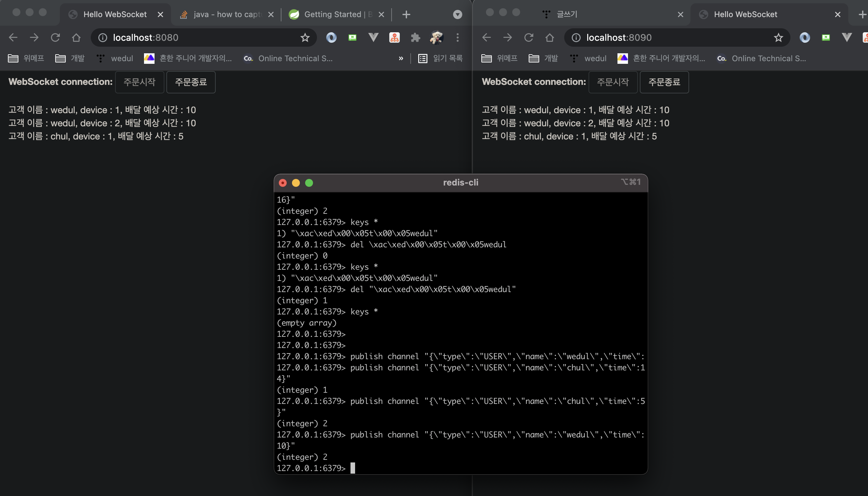The width and height of the screenshot is (868, 496).
Task: Expand the tab search dropdown arrow
Action: [457, 14]
